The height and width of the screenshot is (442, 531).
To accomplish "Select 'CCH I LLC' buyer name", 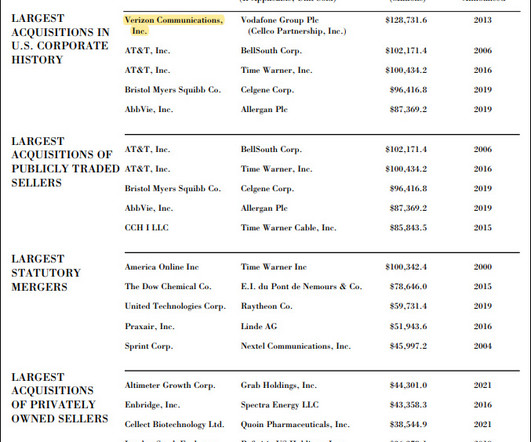I will [146, 228].
